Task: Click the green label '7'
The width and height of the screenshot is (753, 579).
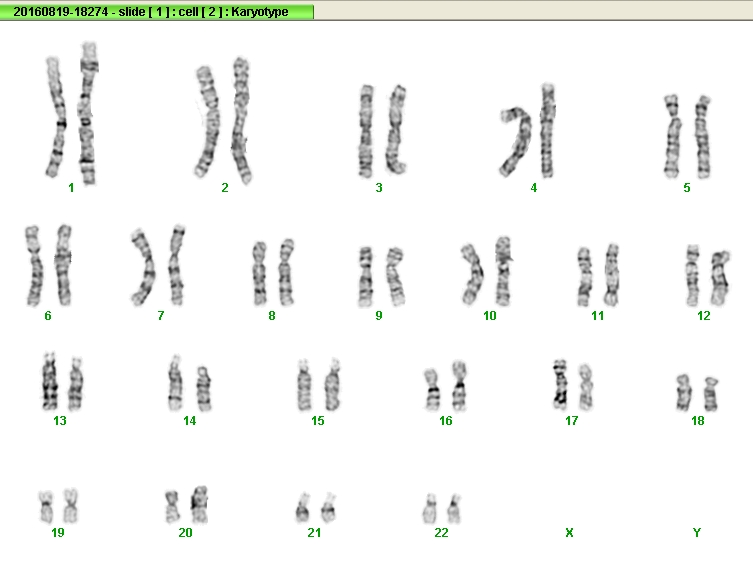Action: [x=161, y=316]
